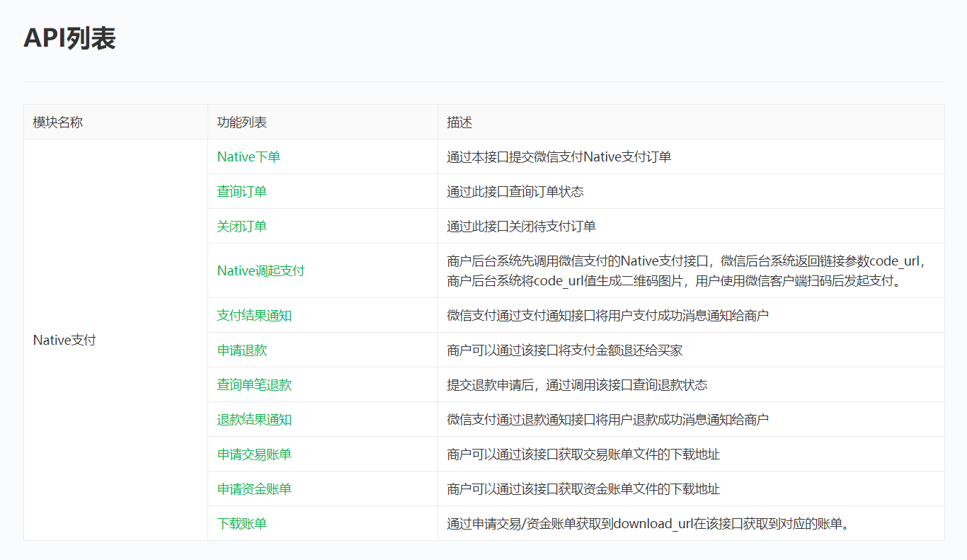Click description 提交退款申请后查询退款状态
Screen dimensions: 967x560
tap(577, 384)
